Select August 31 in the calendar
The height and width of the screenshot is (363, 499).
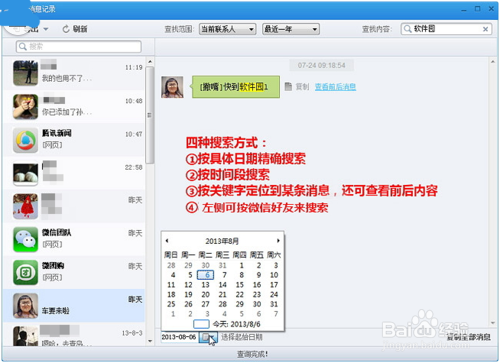(274, 304)
